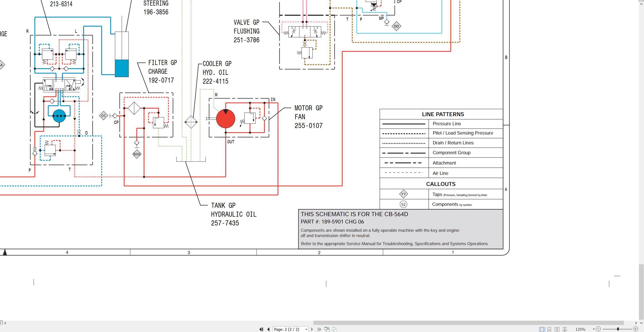Click the zoom slider handle

618,329
